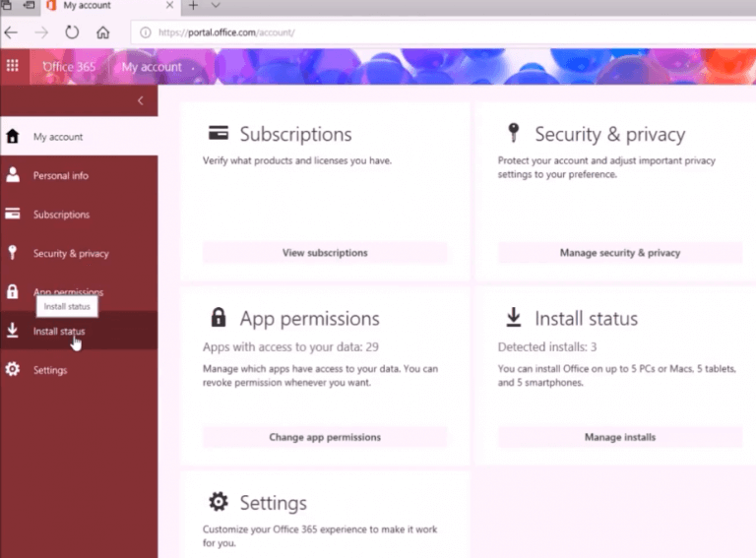
Task: Click the Install status card heading
Action: tap(587, 319)
